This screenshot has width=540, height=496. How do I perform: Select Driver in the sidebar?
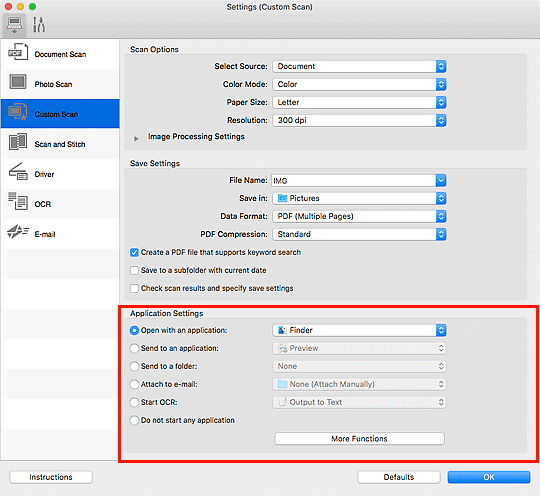point(60,174)
